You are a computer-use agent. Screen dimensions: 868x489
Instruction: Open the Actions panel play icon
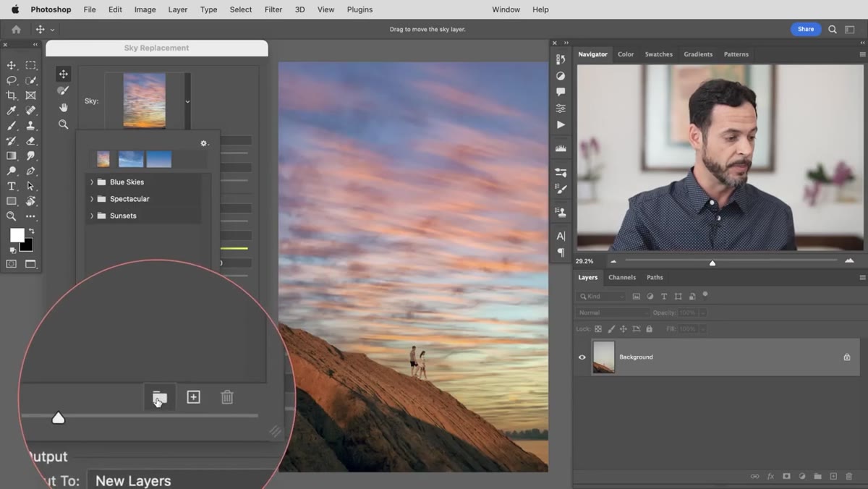coord(561,124)
